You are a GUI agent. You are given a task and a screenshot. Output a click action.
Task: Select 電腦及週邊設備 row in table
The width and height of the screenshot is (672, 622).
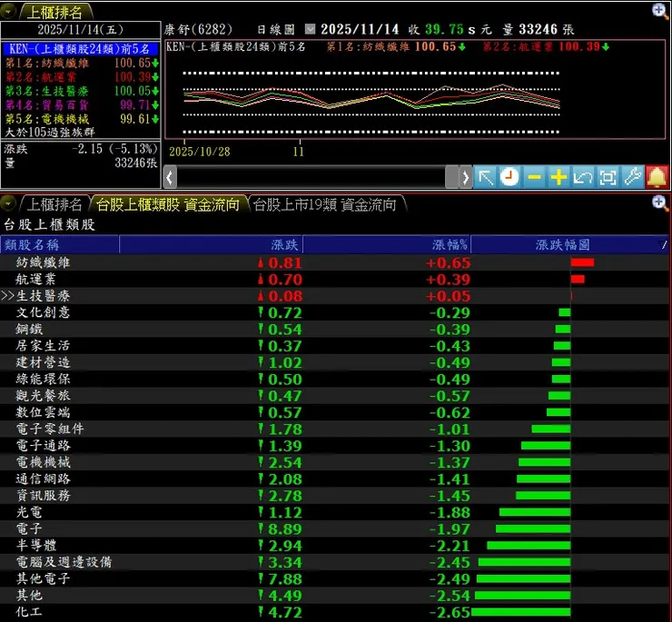tap(334, 562)
